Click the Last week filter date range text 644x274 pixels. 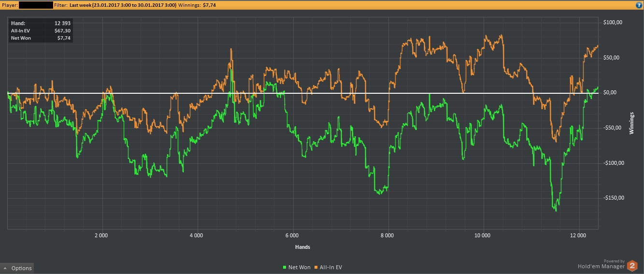123,4
